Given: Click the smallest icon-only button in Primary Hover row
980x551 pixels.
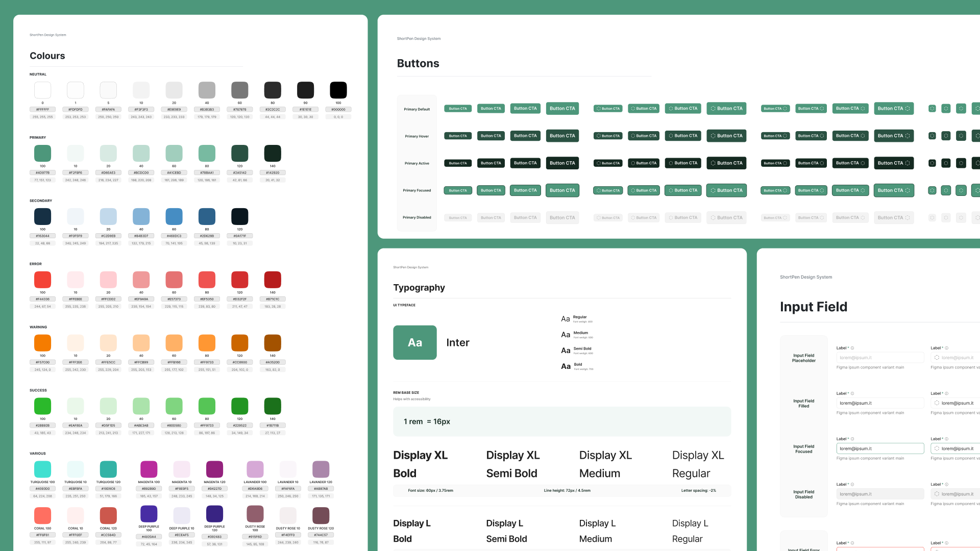Looking at the screenshot, I should tap(932, 136).
